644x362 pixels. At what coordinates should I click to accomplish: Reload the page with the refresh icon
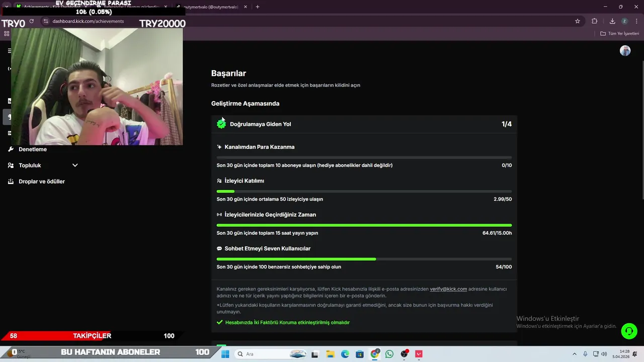(x=32, y=21)
